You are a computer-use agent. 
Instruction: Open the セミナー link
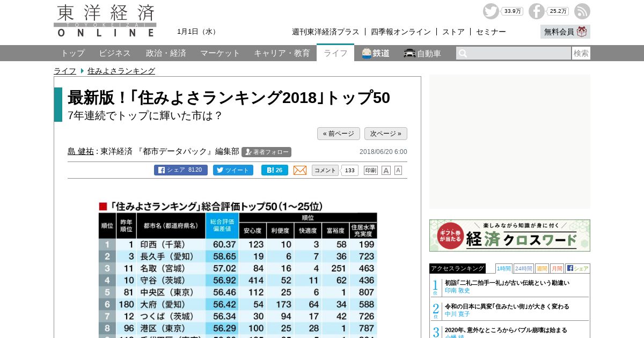491,32
